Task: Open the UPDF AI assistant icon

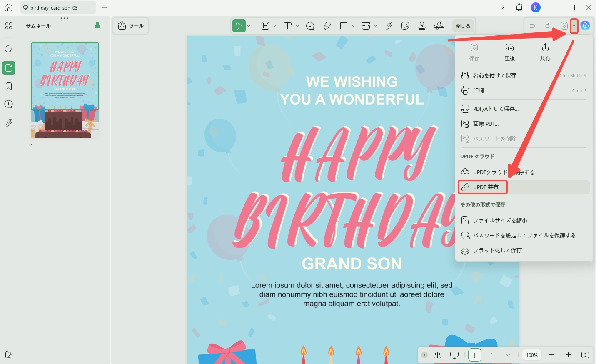Action: [x=585, y=26]
